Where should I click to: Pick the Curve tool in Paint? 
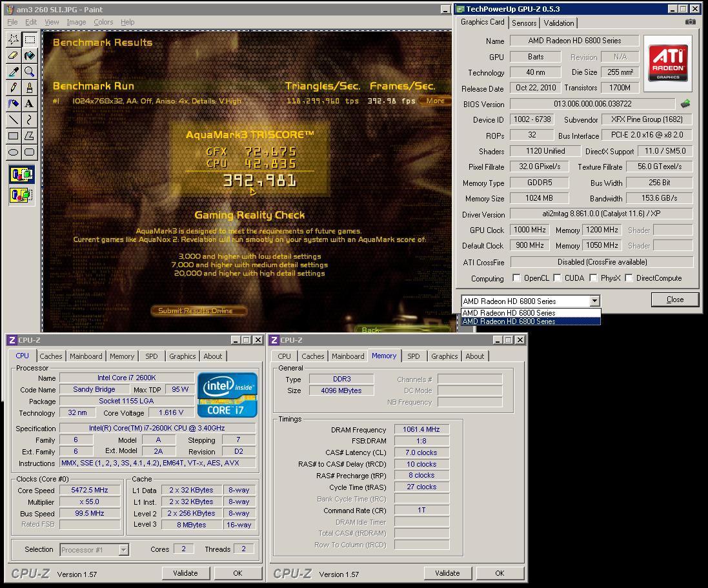click(x=30, y=119)
